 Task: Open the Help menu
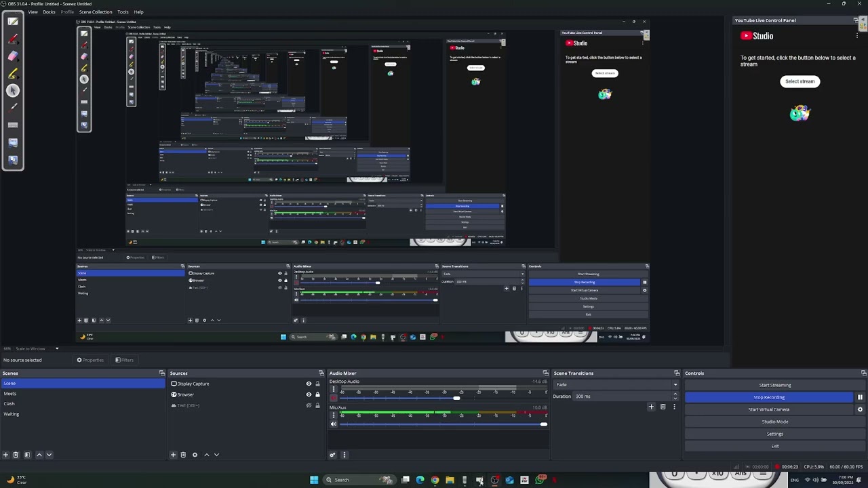(138, 12)
